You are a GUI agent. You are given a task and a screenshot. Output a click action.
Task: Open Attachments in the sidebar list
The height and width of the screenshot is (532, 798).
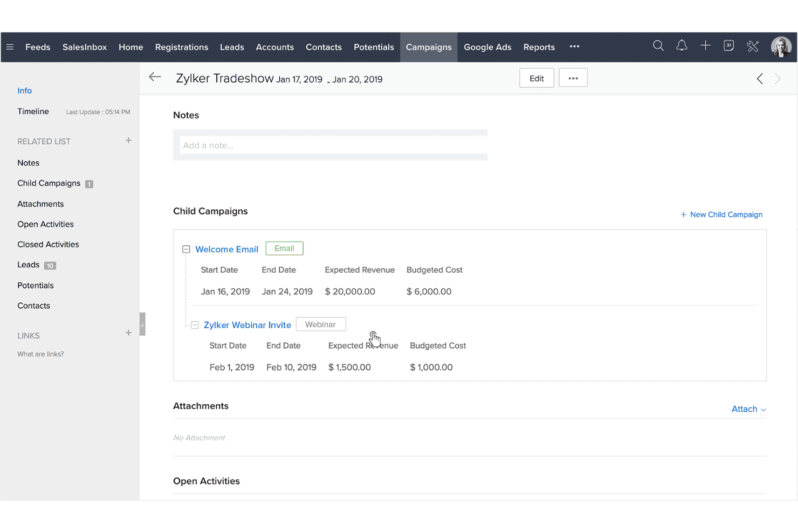40,204
